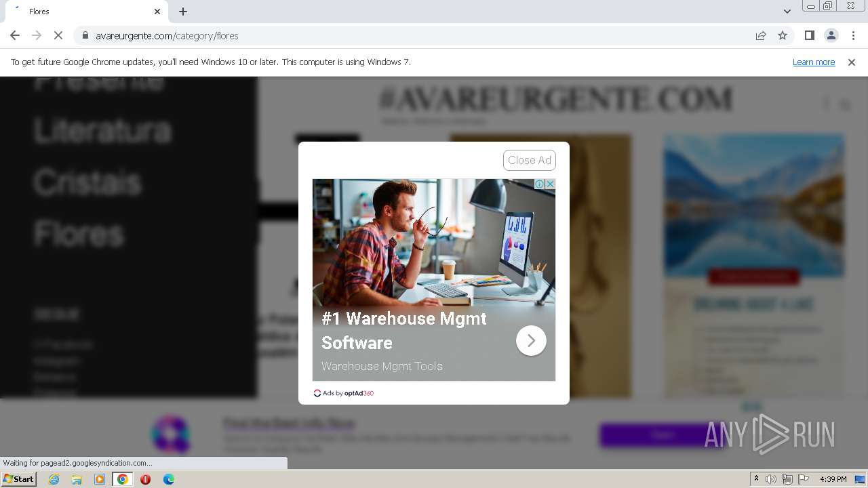Open the Literatura sidebar menu item
868x488 pixels.
(x=102, y=130)
